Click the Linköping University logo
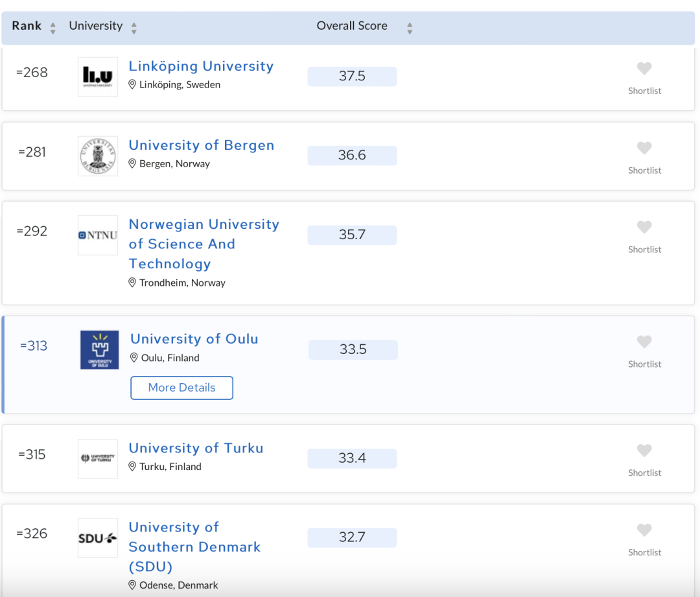The height and width of the screenshot is (597, 700). pyautogui.click(x=98, y=76)
